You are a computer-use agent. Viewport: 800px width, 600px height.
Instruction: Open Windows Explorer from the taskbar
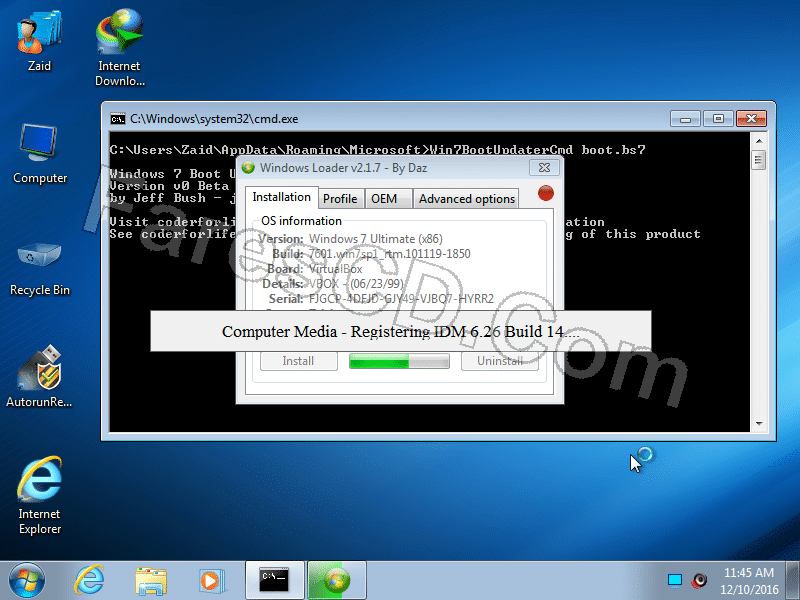(x=151, y=581)
